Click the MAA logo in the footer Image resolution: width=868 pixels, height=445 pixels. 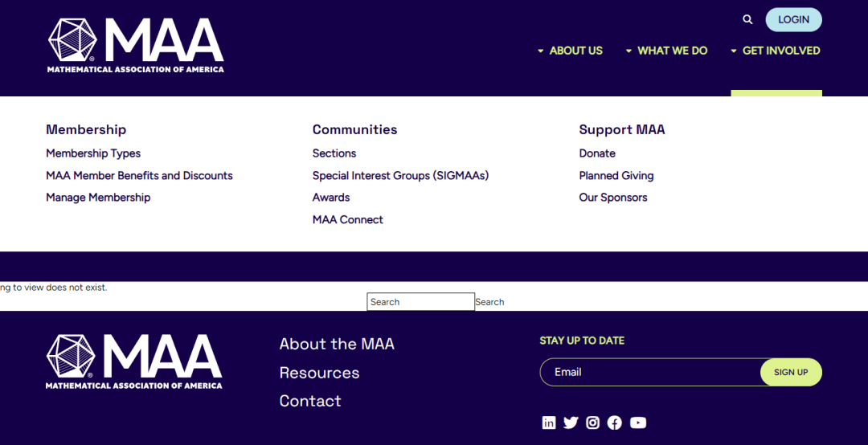click(x=134, y=361)
